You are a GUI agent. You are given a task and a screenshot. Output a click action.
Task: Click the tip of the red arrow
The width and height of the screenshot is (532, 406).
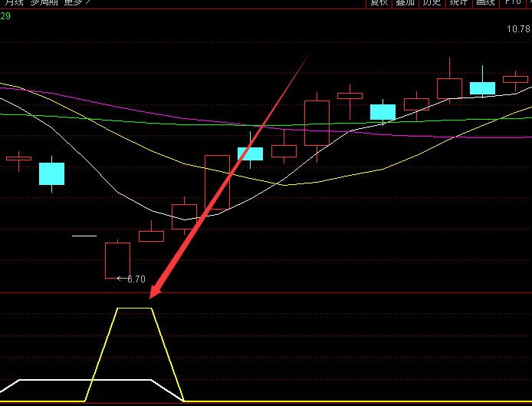(152, 296)
